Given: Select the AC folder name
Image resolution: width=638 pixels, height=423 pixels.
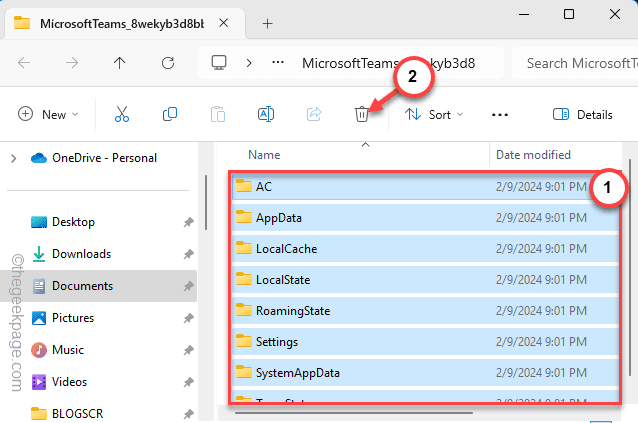Looking at the screenshot, I should click(x=264, y=187).
